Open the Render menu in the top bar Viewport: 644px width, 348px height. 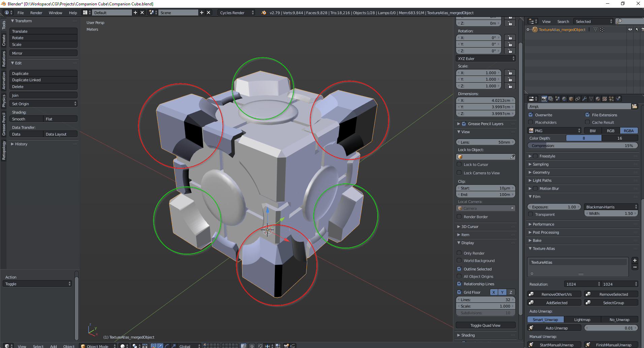tap(36, 12)
